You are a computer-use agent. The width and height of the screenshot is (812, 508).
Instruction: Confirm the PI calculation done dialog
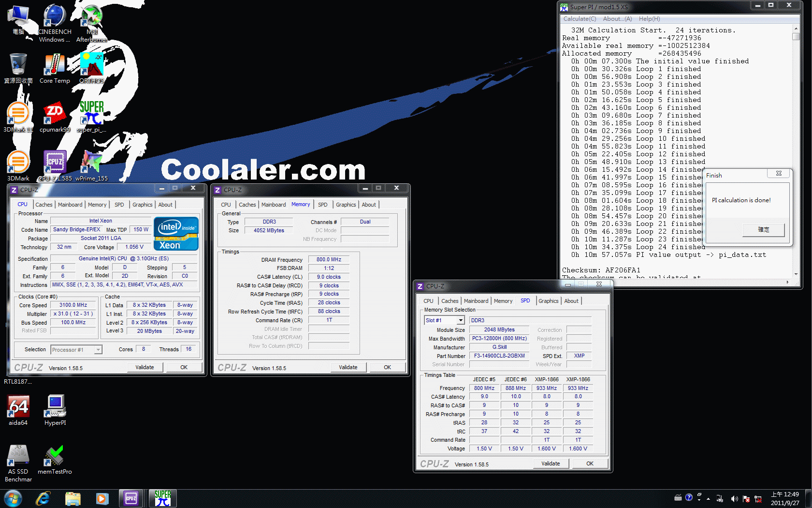(x=763, y=229)
